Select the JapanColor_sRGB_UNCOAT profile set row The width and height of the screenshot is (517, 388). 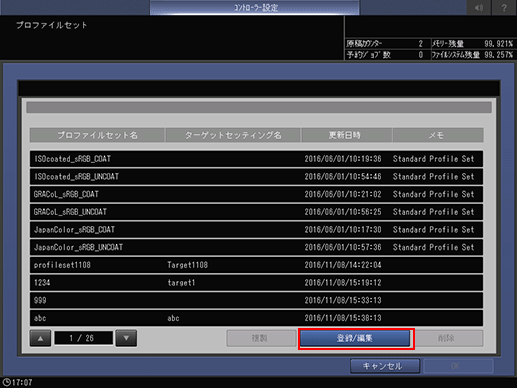[x=256, y=247]
